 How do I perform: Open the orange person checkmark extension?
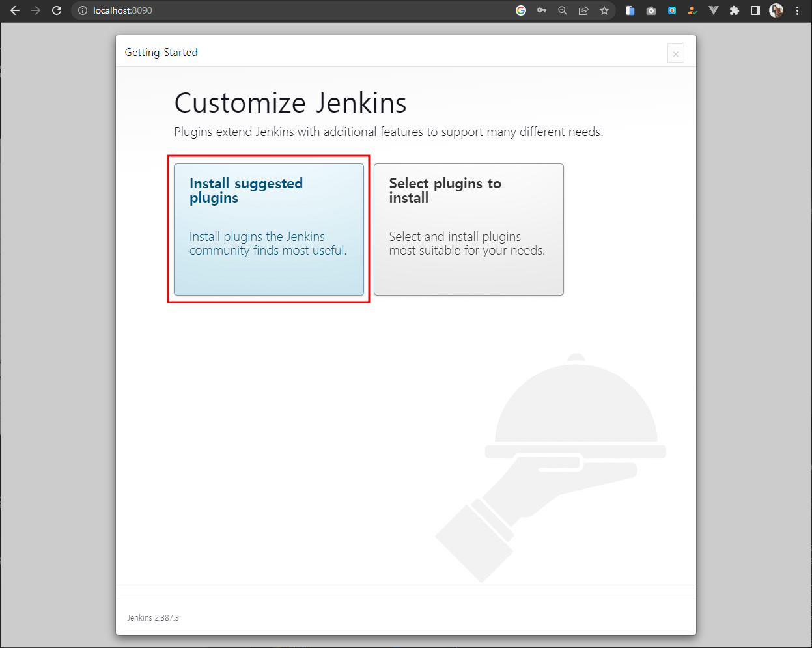pos(693,10)
